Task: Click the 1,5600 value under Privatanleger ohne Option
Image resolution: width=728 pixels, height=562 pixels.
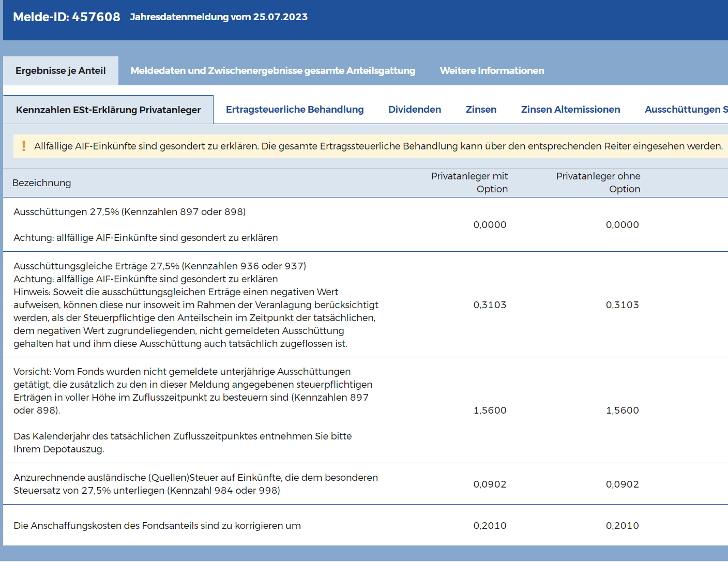Action: [x=622, y=411]
